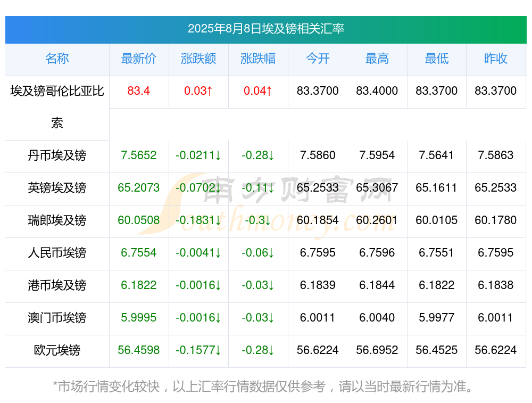532x403 pixels.
Task: Click the lowest value 60.0105
Action: point(436,220)
